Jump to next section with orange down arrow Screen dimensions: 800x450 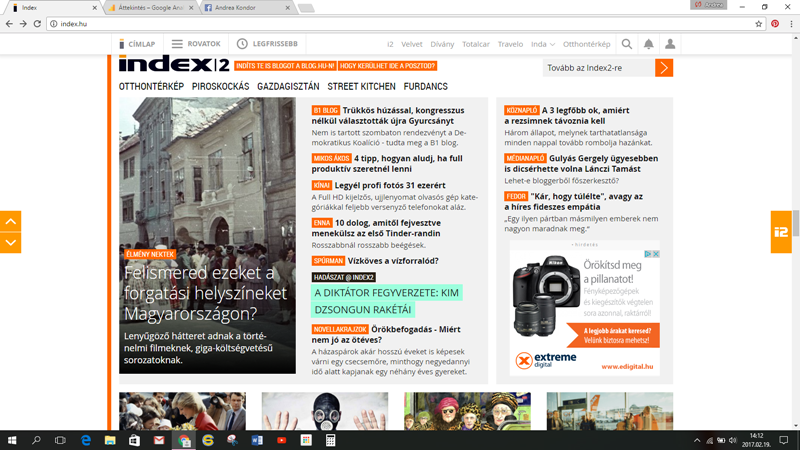11,243
